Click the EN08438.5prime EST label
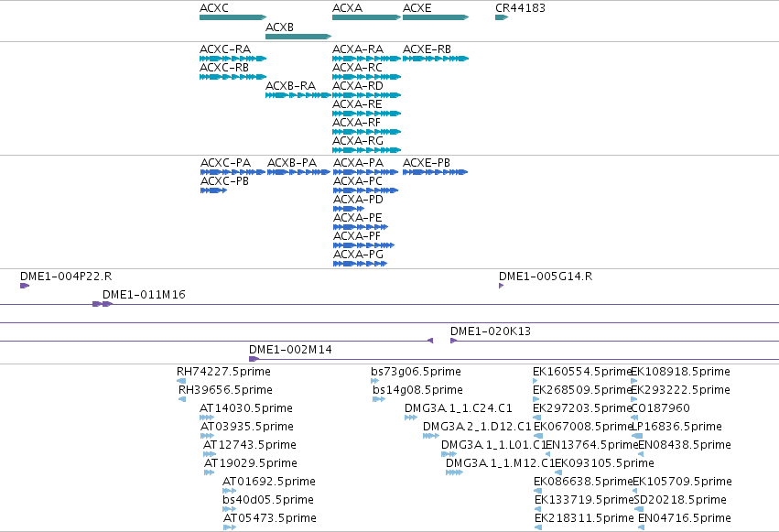The height and width of the screenshot is (532, 779). [x=685, y=446]
